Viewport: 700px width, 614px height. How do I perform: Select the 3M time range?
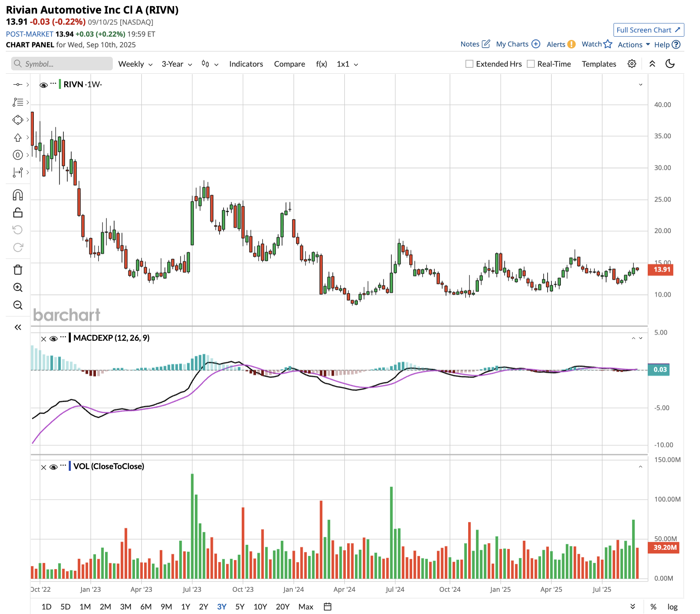126,607
